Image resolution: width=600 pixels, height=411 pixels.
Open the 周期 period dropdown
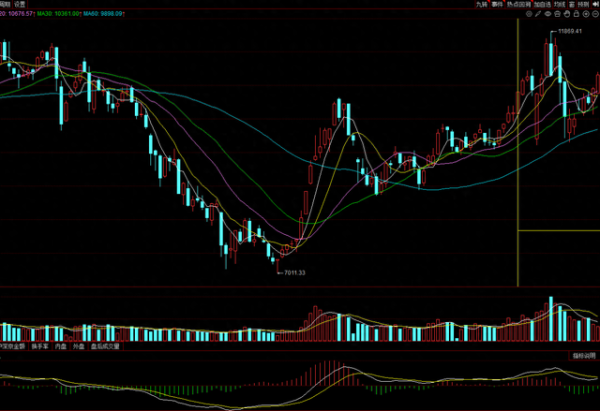6,4
